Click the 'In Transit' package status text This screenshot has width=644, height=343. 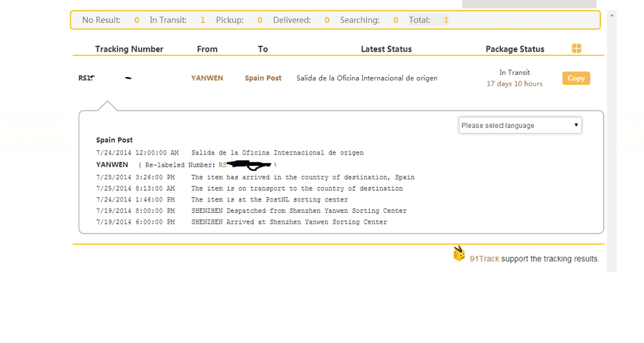[x=514, y=73]
